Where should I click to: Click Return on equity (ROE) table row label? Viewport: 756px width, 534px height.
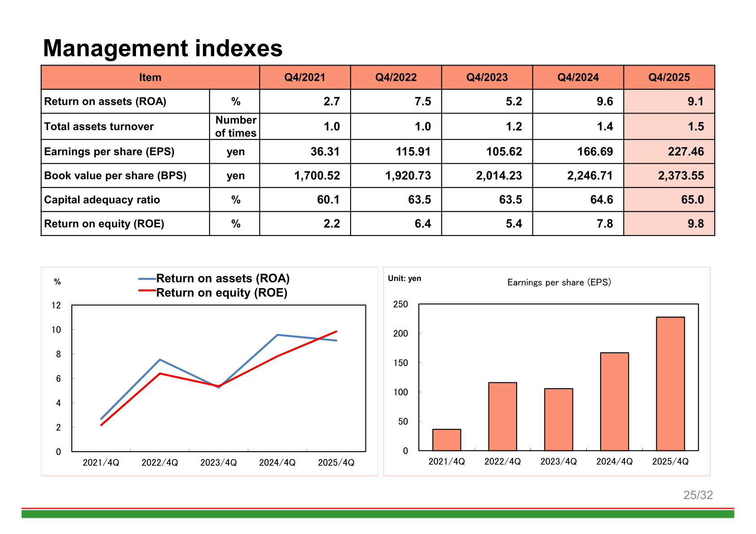click(104, 223)
